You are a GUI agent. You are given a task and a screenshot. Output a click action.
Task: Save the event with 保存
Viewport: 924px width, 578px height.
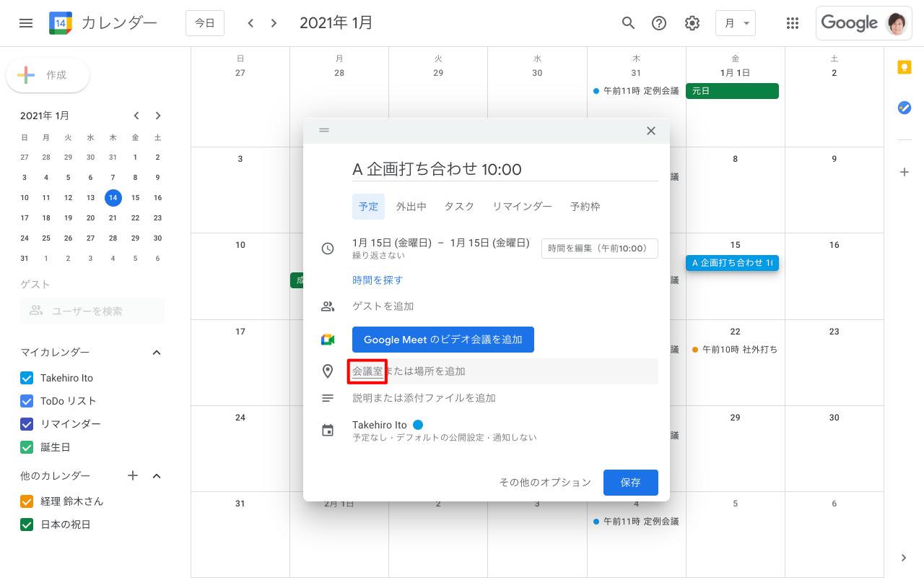(631, 483)
